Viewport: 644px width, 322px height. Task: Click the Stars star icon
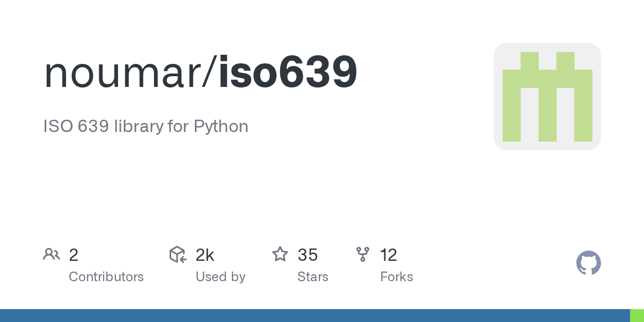280,254
